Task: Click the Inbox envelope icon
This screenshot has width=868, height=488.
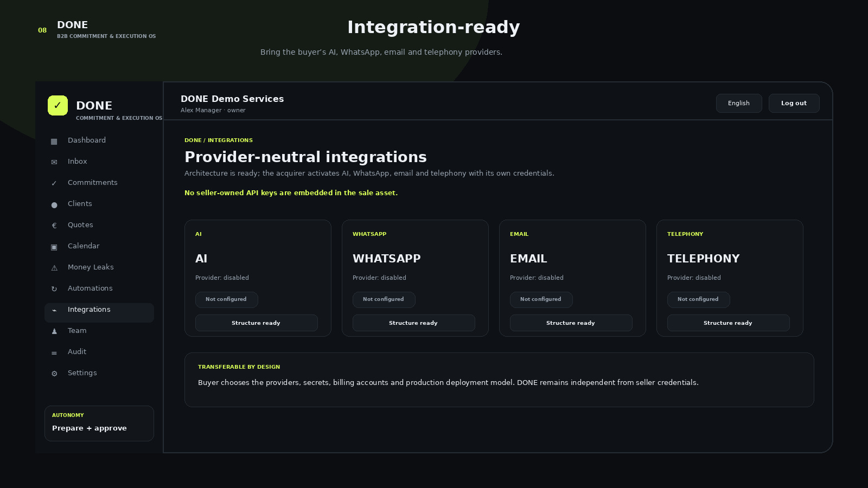Action: [54, 162]
